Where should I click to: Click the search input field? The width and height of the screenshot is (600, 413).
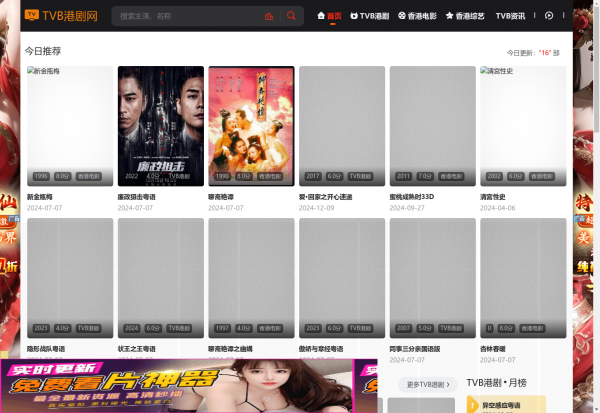185,16
